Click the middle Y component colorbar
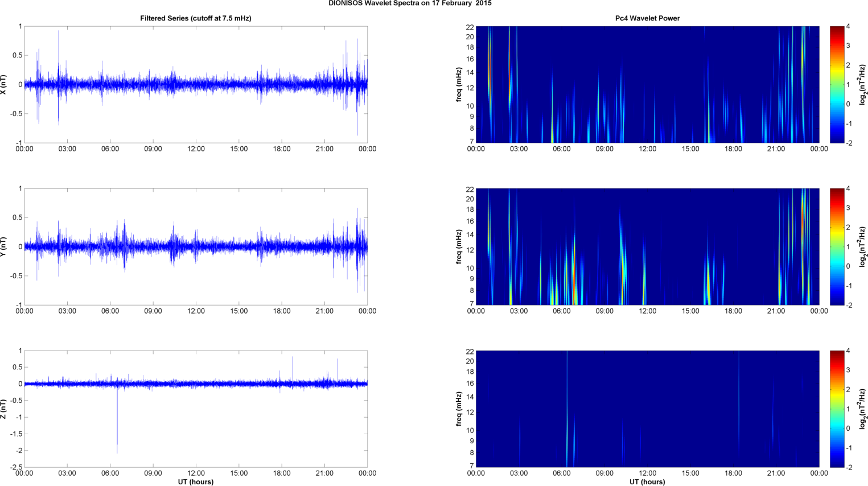Viewport: 868px width, 486px height. click(x=837, y=246)
